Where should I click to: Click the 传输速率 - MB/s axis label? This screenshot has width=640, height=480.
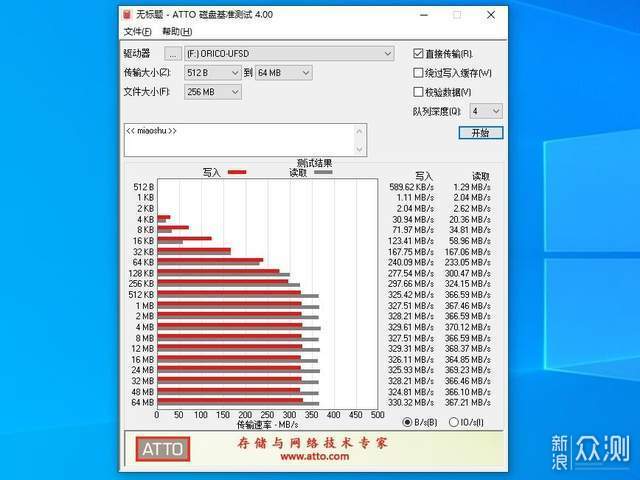point(267,425)
